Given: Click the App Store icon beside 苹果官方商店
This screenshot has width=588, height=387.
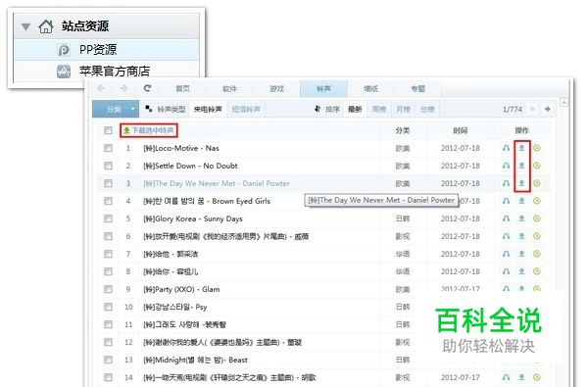Looking at the screenshot, I should (64, 72).
